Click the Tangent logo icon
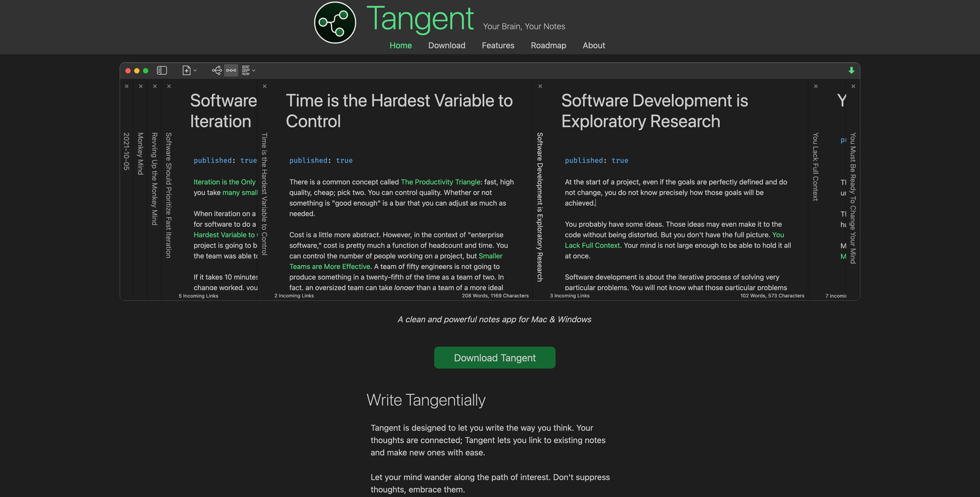This screenshot has height=497, width=980. pyautogui.click(x=335, y=23)
